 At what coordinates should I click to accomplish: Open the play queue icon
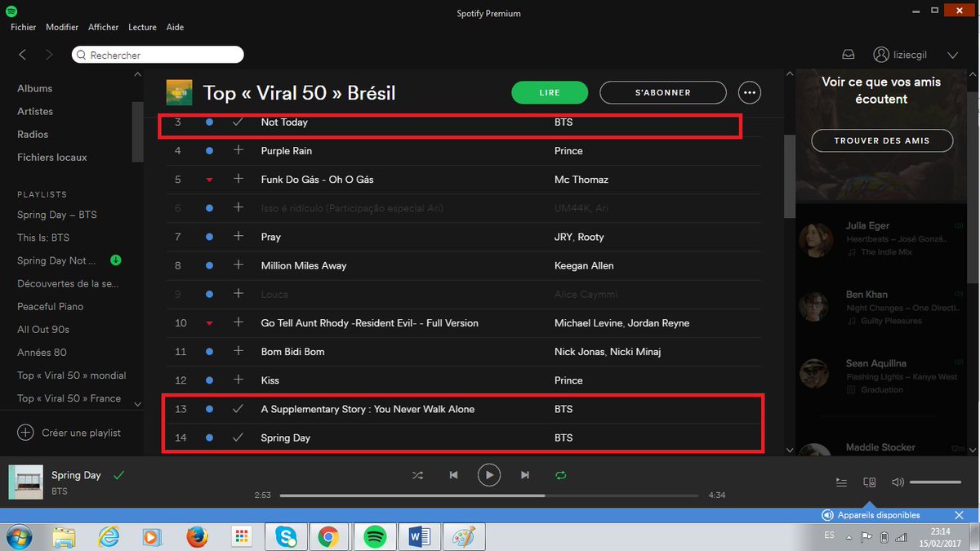tap(841, 482)
